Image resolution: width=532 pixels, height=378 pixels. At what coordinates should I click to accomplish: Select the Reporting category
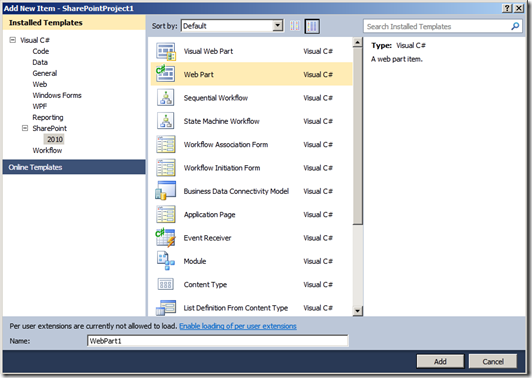pyautogui.click(x=48, y=117)
